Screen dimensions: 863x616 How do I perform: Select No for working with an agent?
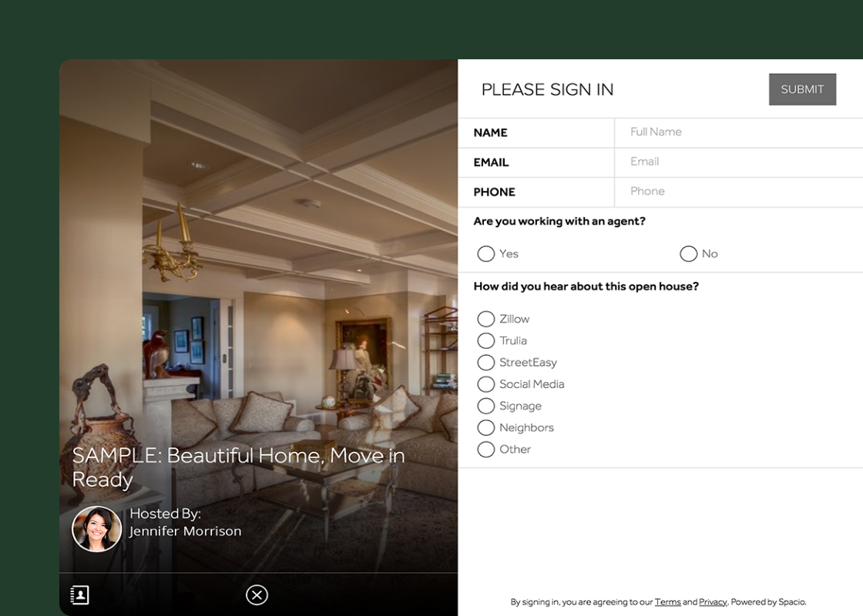pyautogui.click(x=688, y=253)
